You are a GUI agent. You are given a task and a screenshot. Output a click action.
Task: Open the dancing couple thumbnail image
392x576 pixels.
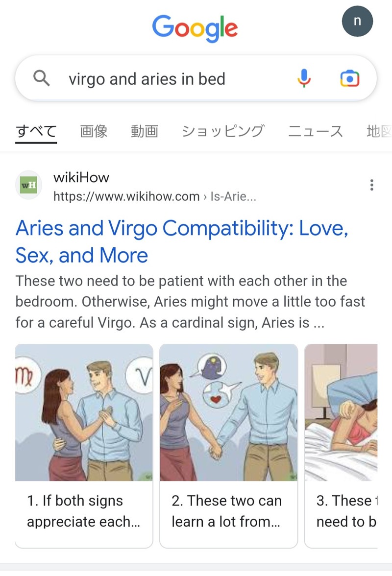point(84,412)
